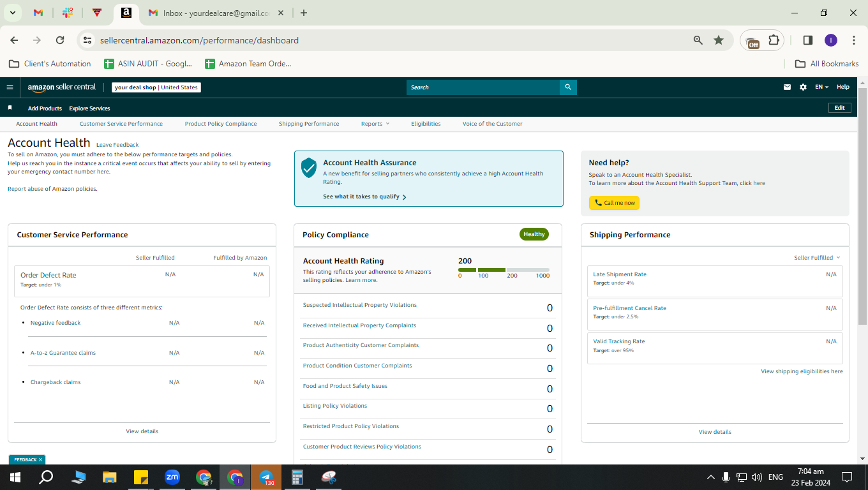
Task: Open the Seller Central settings gear
Action: [x=803, y=87]
